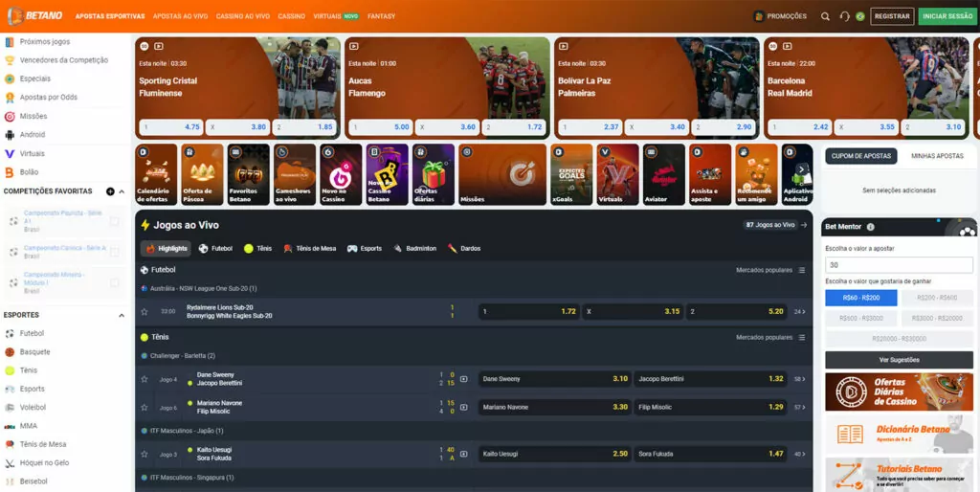Tick the Campeonato Paulista - Série A1 checkbox

(115, 221)
